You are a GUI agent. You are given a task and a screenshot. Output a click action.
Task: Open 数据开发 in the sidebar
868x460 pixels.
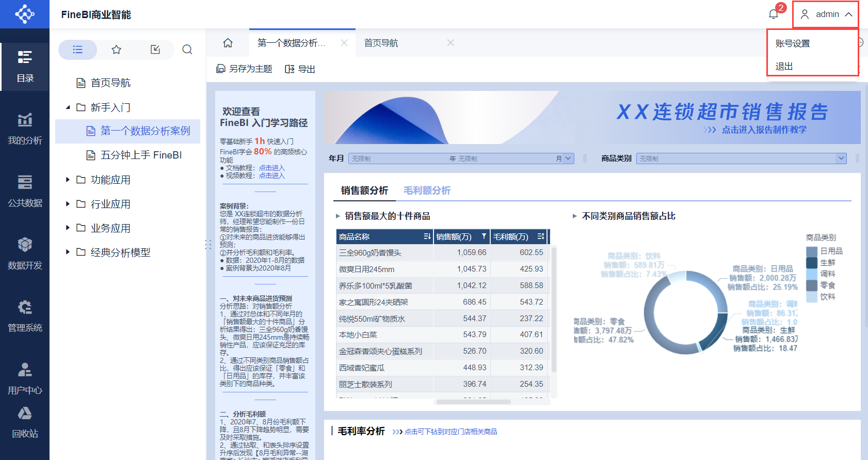pos(25,254)
